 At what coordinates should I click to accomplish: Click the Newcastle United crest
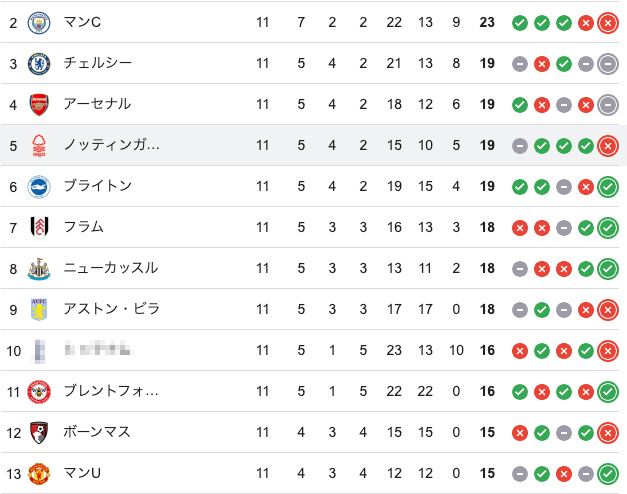(x=39, y=269)
